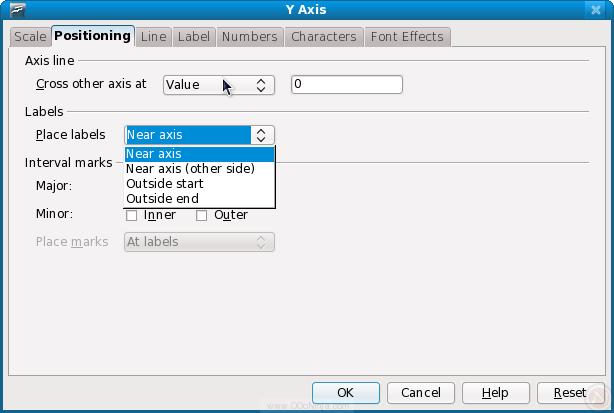The height and width of the screenshot is (413, 614).
Task: Select Near axis (other side) option
Action: [x=198, y=169]
